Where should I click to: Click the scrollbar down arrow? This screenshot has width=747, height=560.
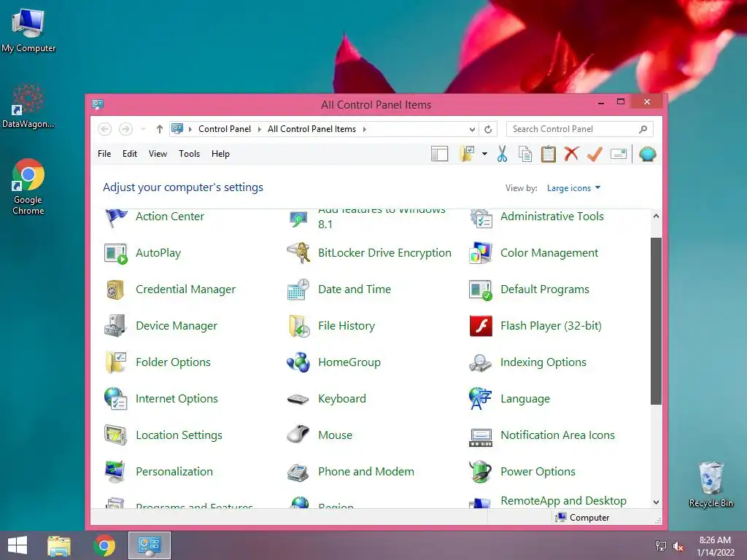tap(656, 502)
